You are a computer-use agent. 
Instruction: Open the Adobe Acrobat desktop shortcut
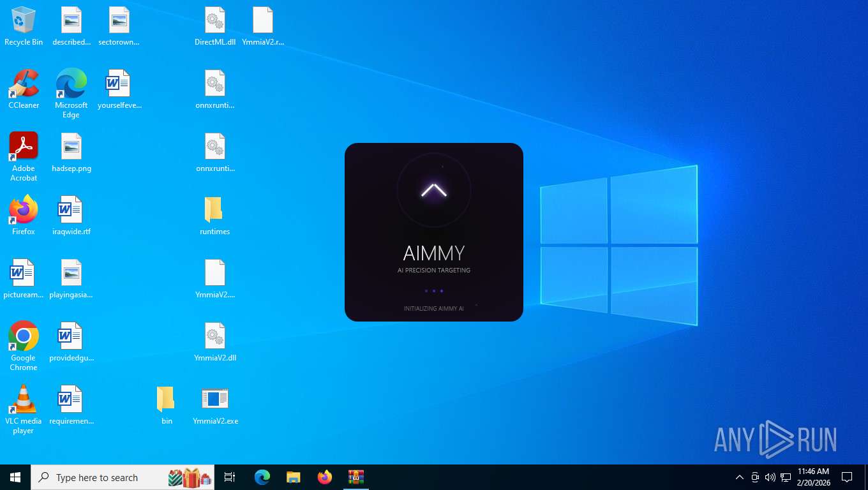(x=24, y=156)
